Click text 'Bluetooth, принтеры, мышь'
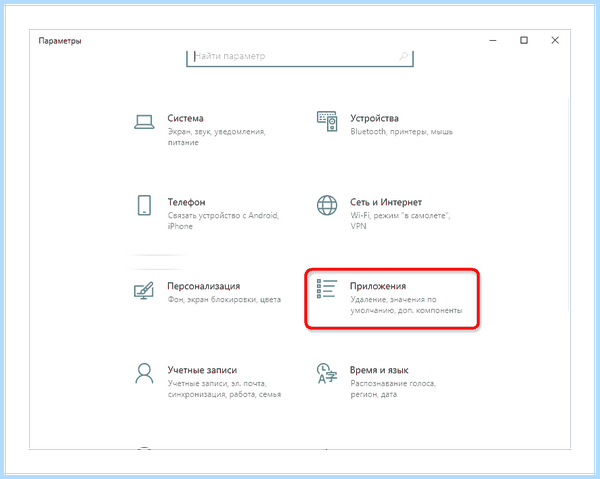The width and height of the screenshot is (600, 479). 401,132
